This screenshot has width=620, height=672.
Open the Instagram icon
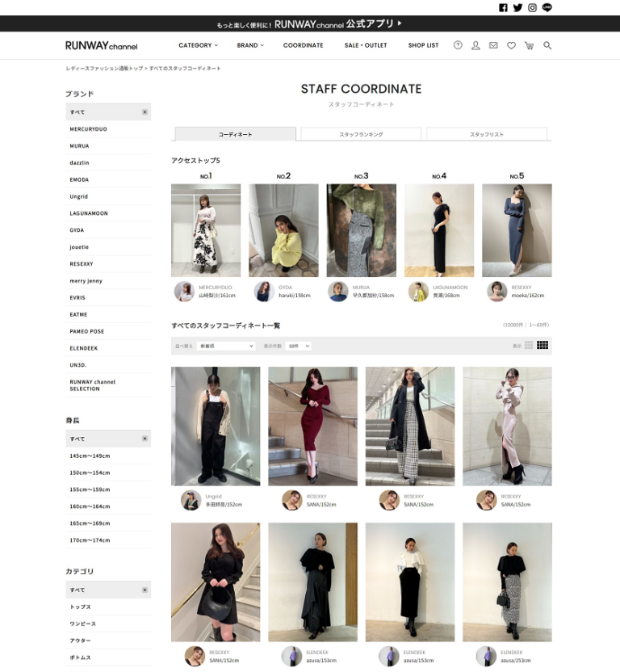(533, 8)
